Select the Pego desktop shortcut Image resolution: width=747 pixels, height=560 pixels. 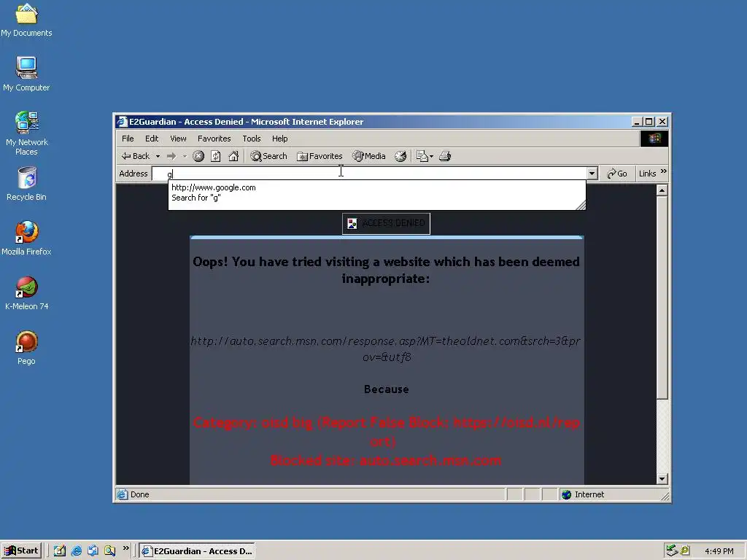(27, 348)
